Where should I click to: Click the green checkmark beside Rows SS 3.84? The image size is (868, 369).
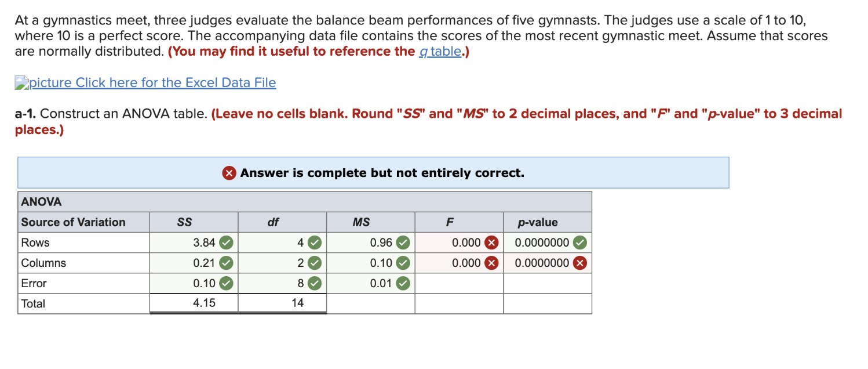[x=226, y=243]
